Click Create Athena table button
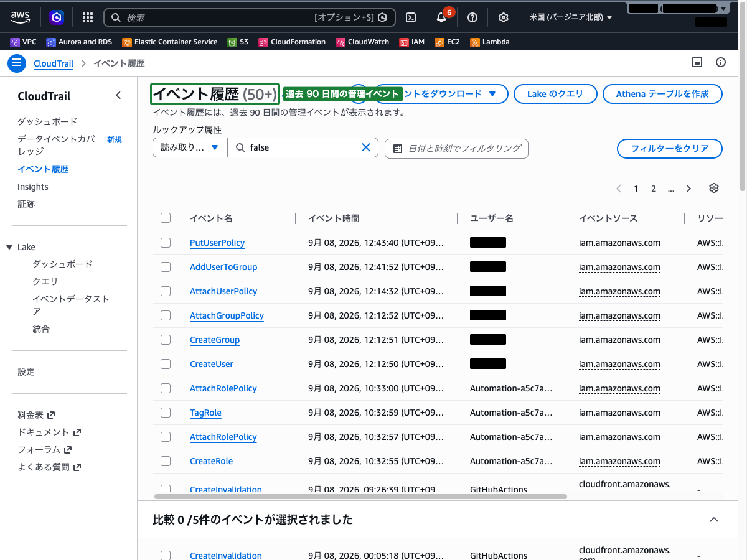Viewport: 747px width, 560px height. [662, 94]
